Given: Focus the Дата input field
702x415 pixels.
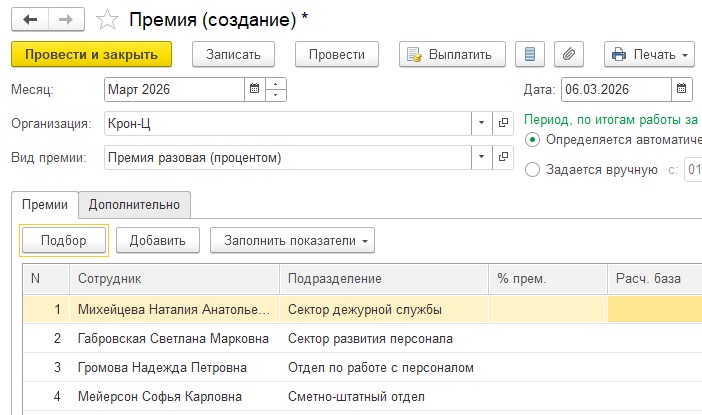Looking at the screenshot, I should (x=616, y=89).
